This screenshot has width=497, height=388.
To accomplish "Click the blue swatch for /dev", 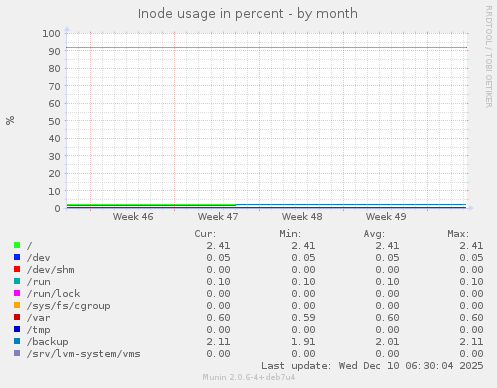I will [x=17, y=257].
